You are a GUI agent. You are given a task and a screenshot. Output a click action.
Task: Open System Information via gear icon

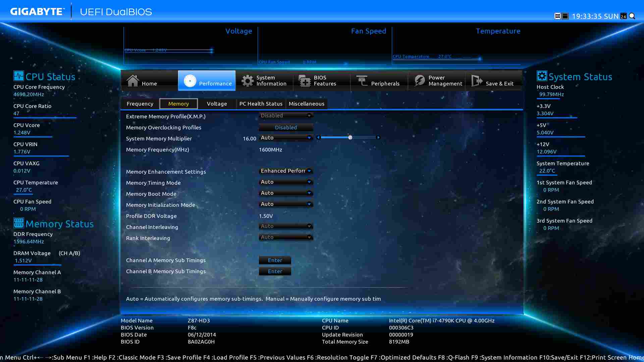coord(248,81)
